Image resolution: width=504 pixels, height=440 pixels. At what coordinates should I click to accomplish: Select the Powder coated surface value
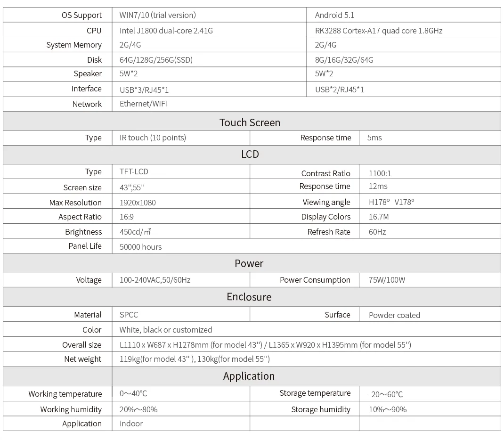point(394,315)
